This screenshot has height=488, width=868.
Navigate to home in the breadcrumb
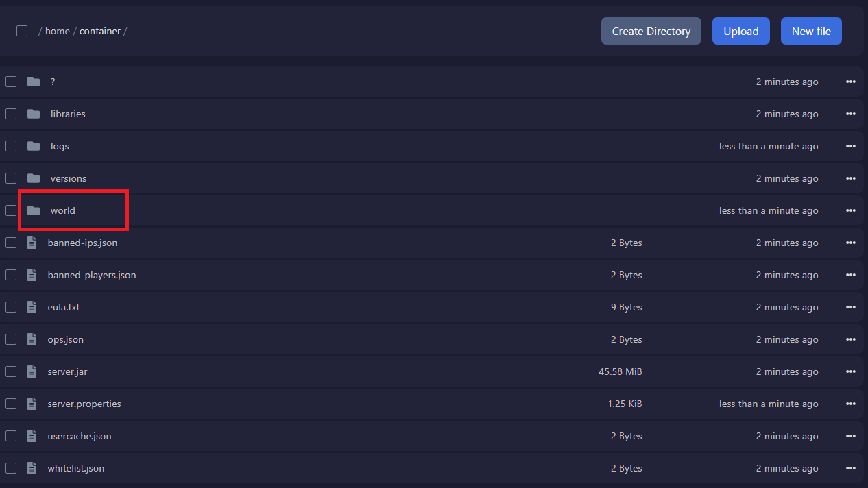tap(58, 31)
